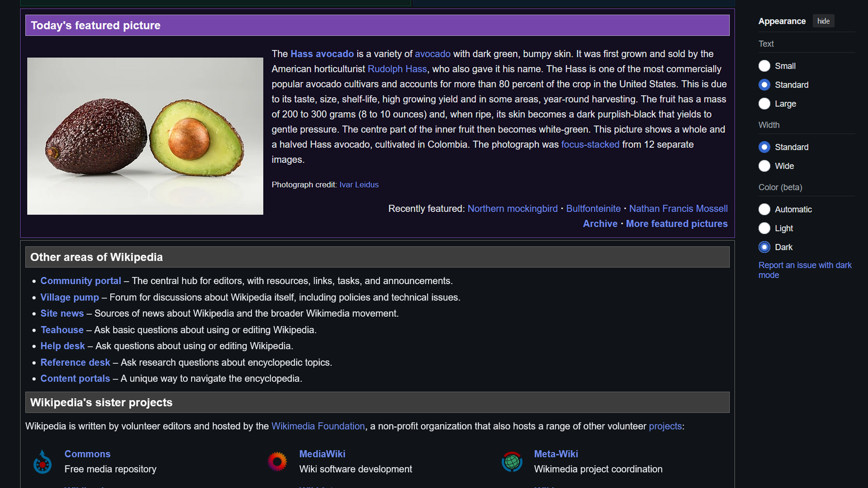Select the Large text size option

click(764, 104)
